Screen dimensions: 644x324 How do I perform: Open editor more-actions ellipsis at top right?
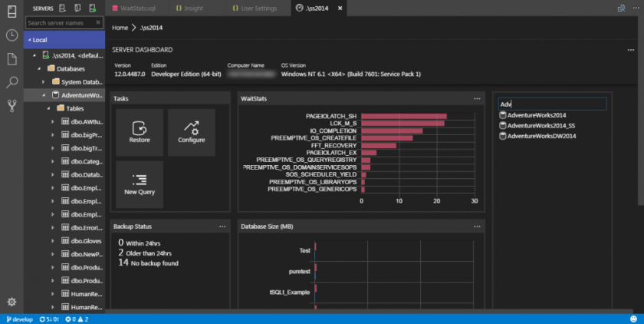click(636, 8)
